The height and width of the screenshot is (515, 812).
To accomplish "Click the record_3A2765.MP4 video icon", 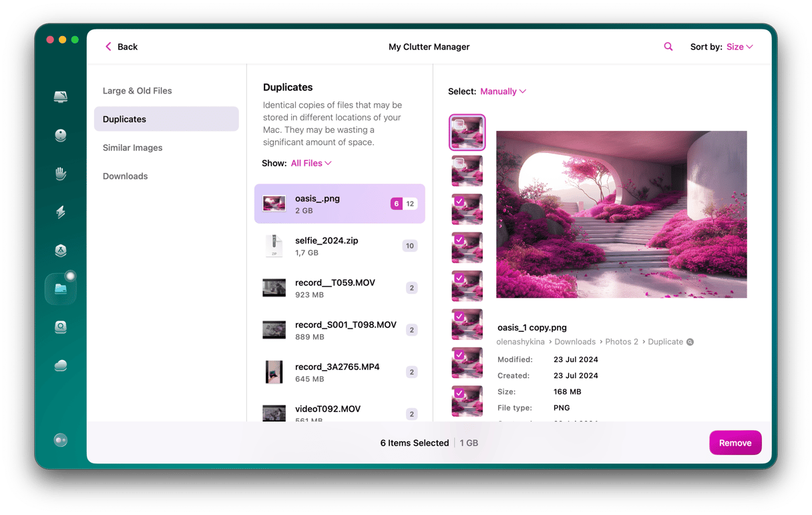I will tap(274, 372).
